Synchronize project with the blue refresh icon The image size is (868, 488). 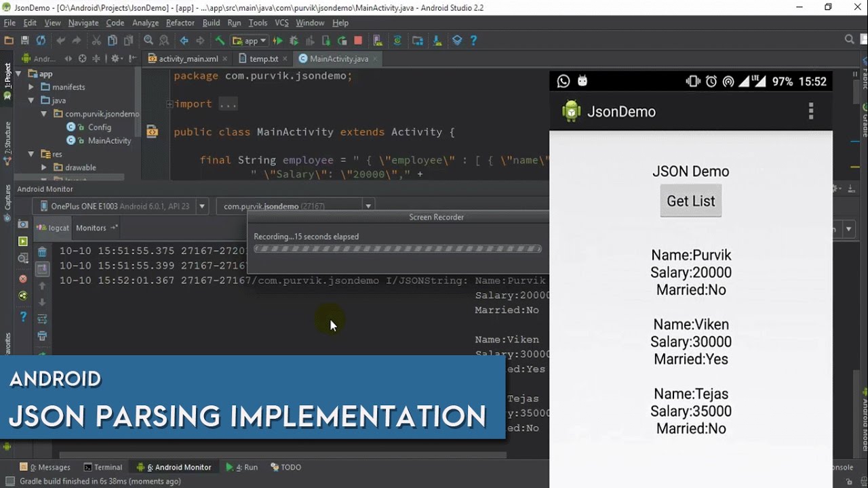point(41,41)
